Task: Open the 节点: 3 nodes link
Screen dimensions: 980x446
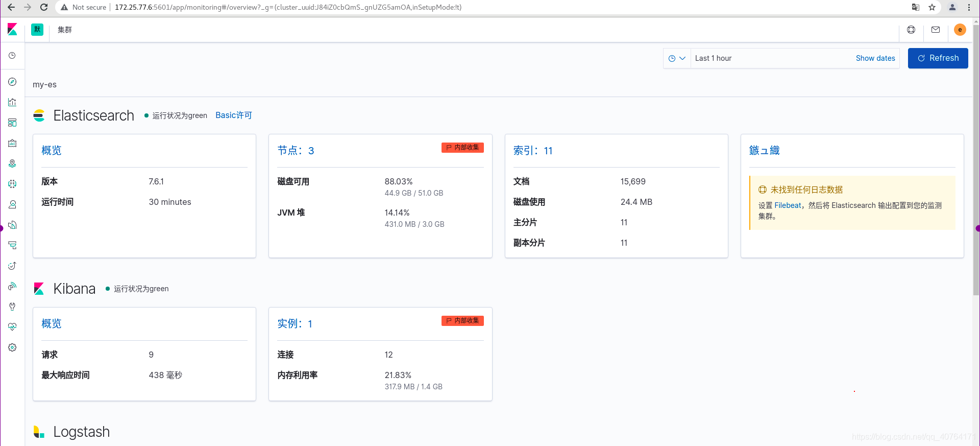Action: coord(296,150)
